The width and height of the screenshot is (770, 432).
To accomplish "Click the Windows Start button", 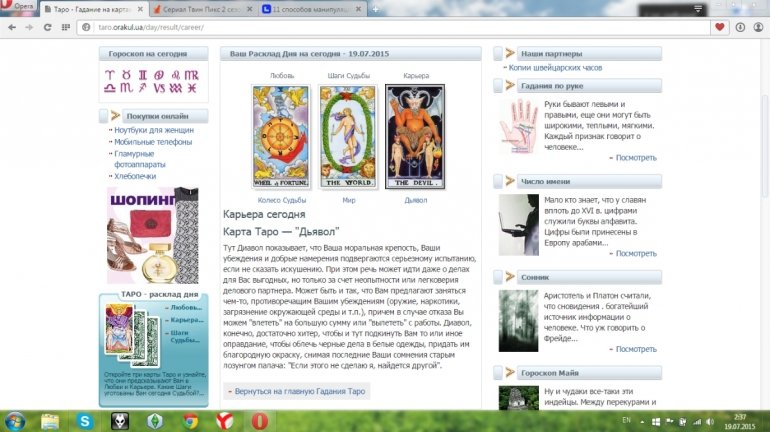I will (x=15, y=420).
